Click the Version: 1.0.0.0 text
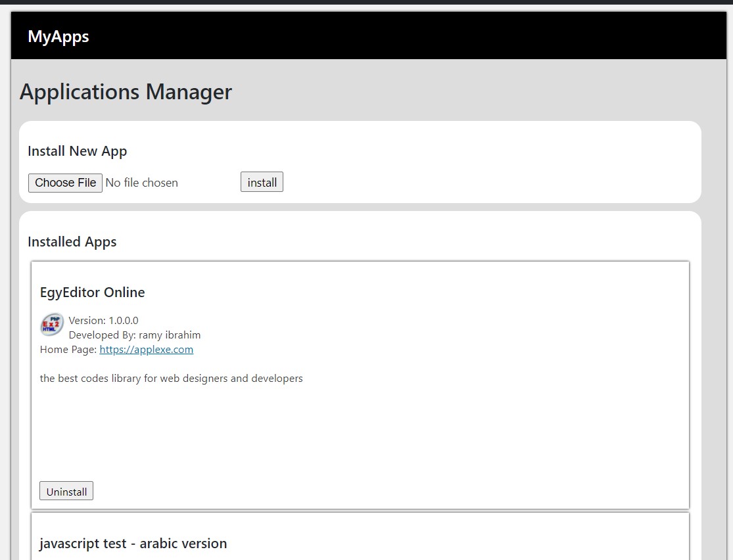Screen dimensions: 733x560 coord(103,321)
